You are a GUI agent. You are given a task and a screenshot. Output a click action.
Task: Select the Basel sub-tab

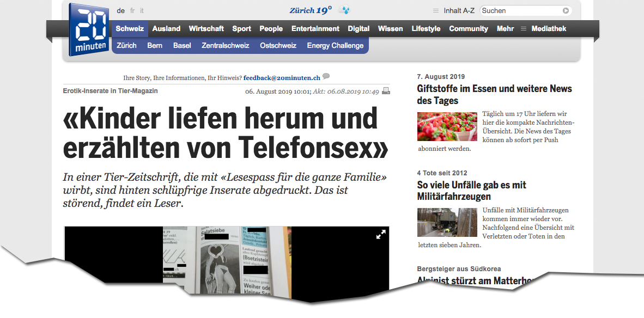coord(182,46)
